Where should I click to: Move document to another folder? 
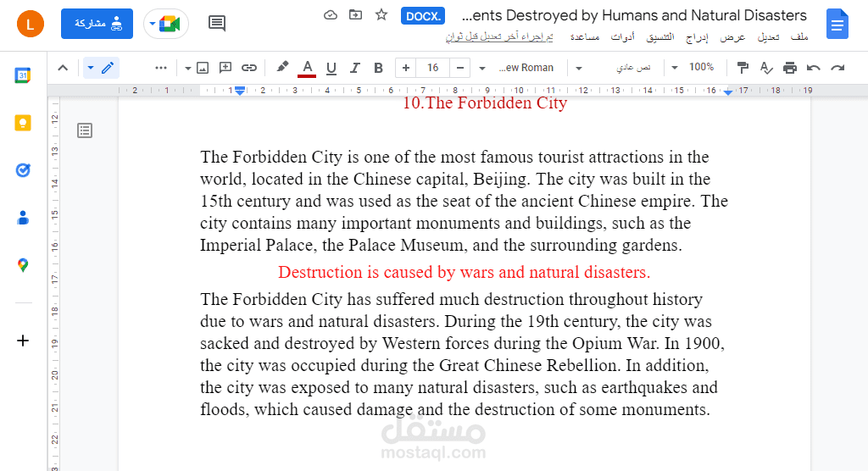tap(355, 15)
